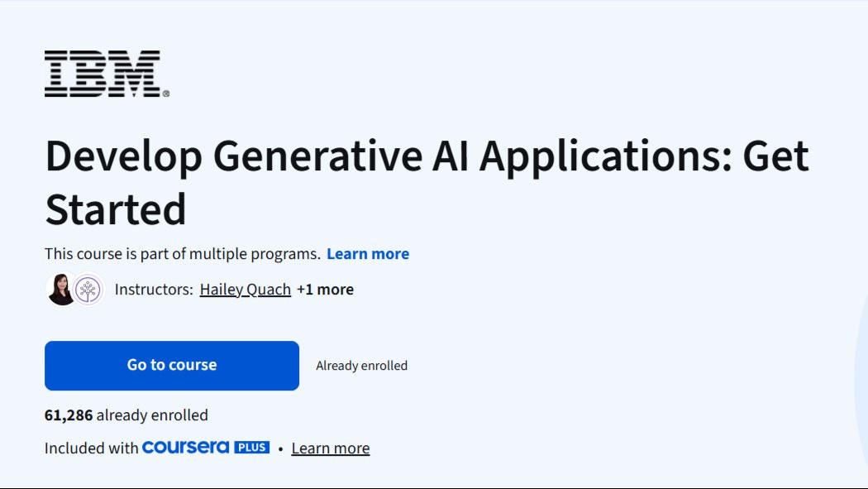868x489 pixels.
Task: Click the blue PLUS badge icon
Action: click(x=253, y=447)
